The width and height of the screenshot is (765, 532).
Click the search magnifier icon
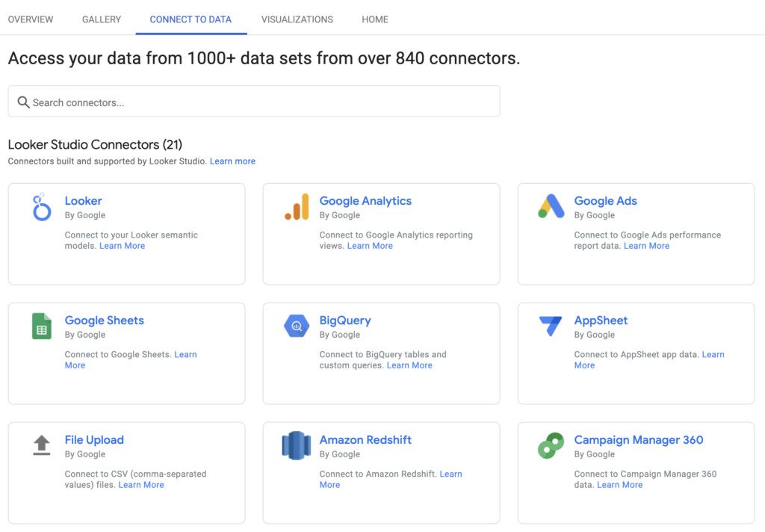(23, 102)
